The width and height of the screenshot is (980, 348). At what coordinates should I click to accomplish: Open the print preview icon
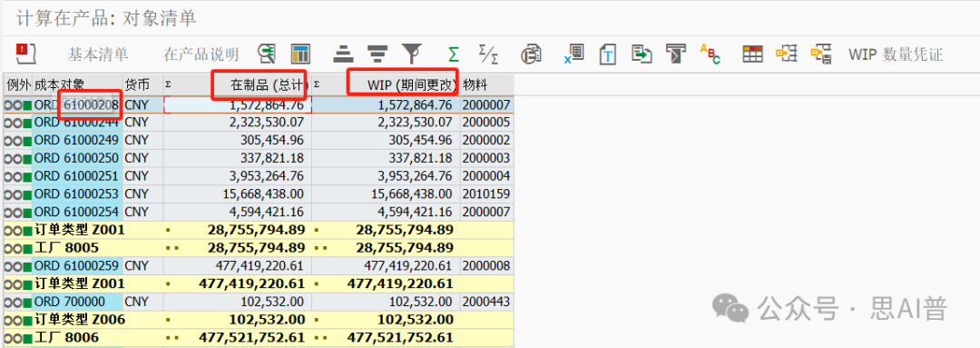click(x=531, y=54)
